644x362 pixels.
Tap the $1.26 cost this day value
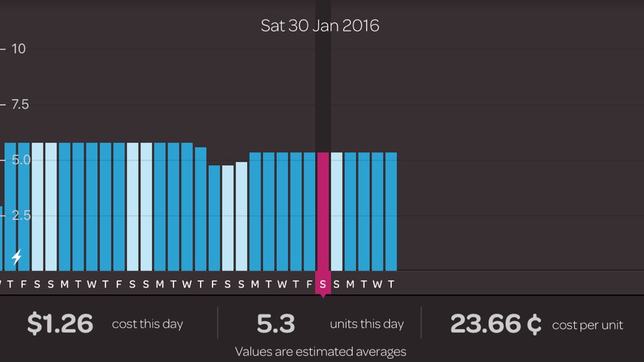(x=60, y=324)
